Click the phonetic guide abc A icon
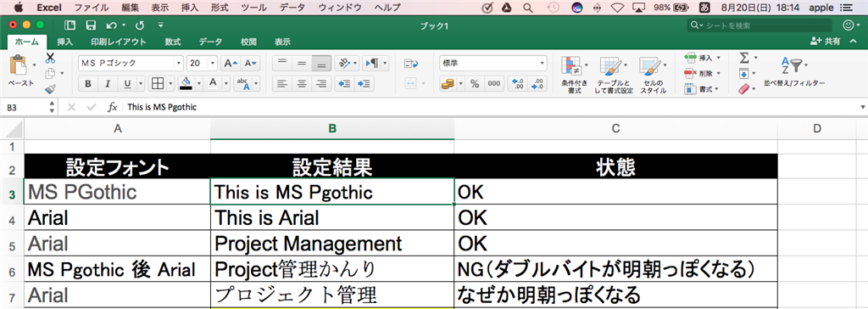The height and width of the screenshot is (309, 868). 243,84
